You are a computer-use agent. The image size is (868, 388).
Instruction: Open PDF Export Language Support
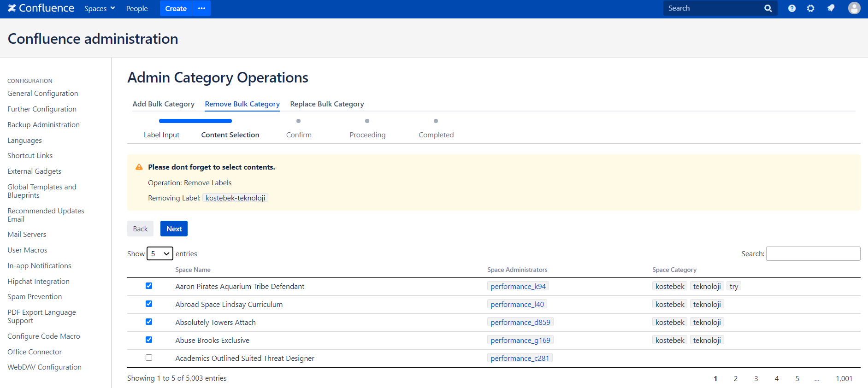coord(41,316)
